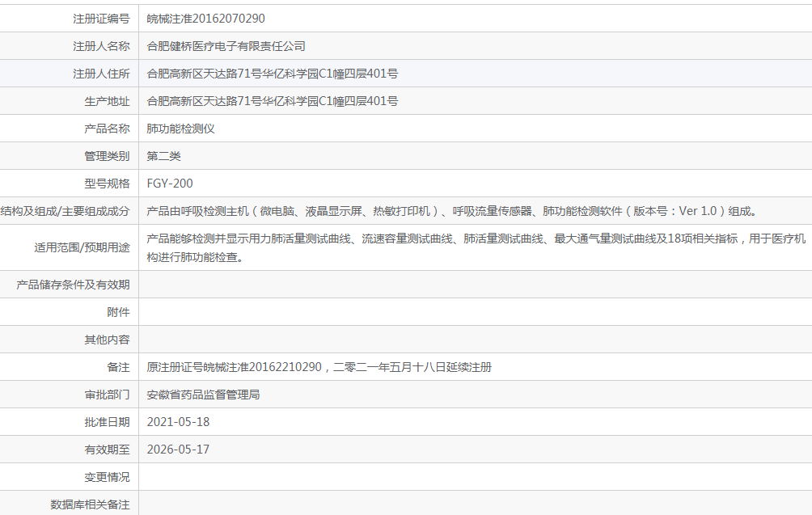The width and height of the screenshot is (812, 515).
Task: Click the registration number 皖械注准20162070290
Action: click(x=205, y=19)
